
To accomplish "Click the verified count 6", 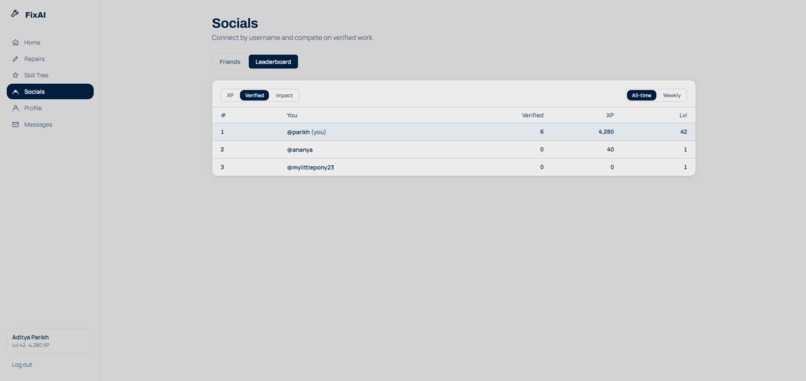I will pyautogui.click(x=542, y=132).
